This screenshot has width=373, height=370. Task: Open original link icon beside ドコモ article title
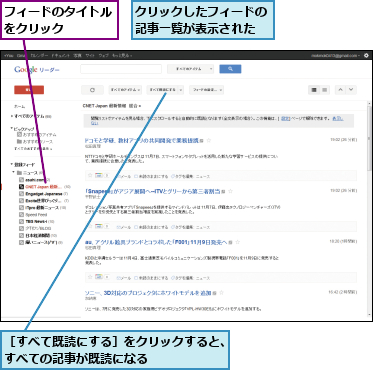tap(202, 141)
